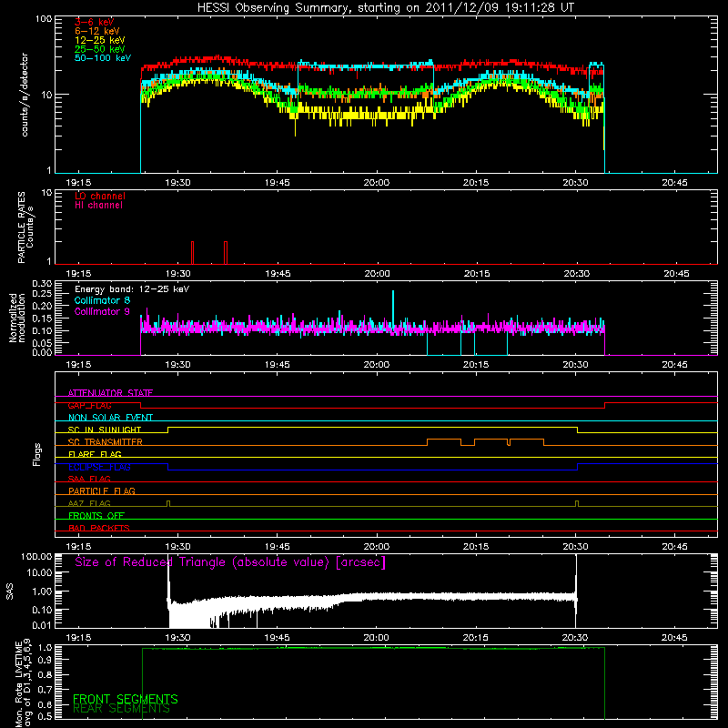This screenshot has width=728, height=728.
Task: Click the Energy band: 12-25 keV label
Action: [132, 289]
